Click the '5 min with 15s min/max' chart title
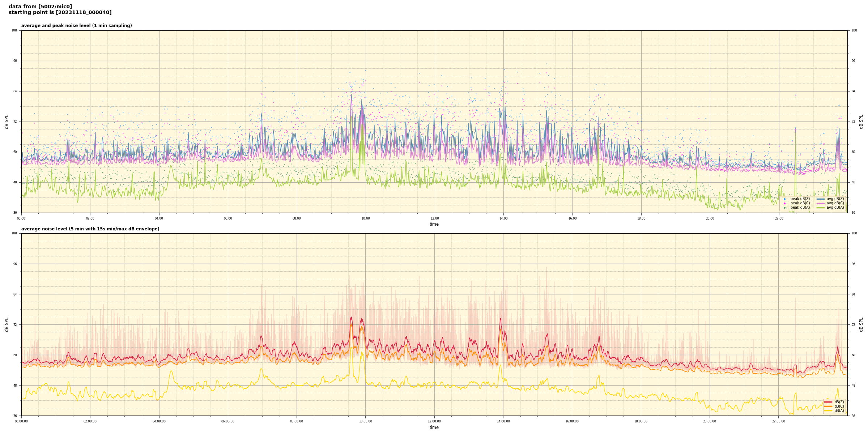The image size is (868, 434). click(90, 229)
